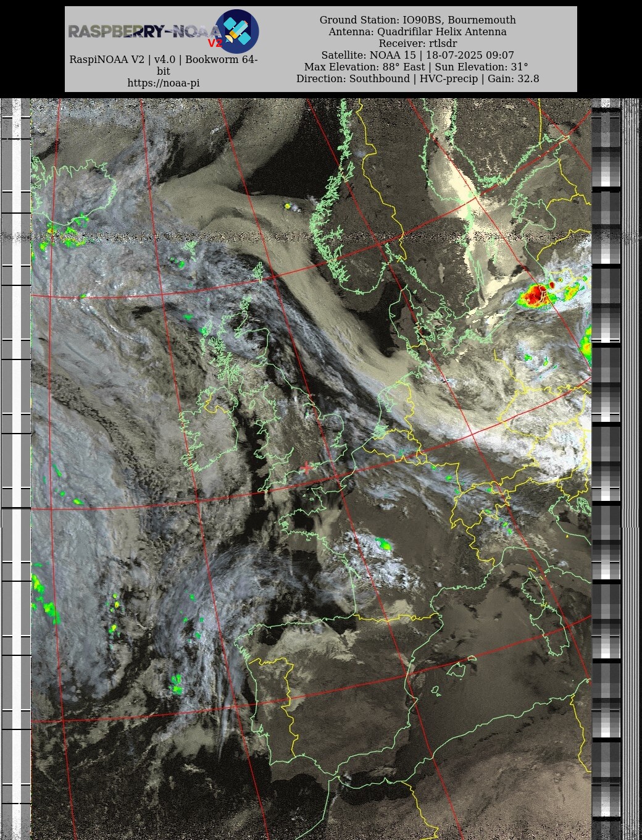This screenshot has width=642, height=840.
Task: Click the red cross ground station marker
Action: [x=306, y=468]
